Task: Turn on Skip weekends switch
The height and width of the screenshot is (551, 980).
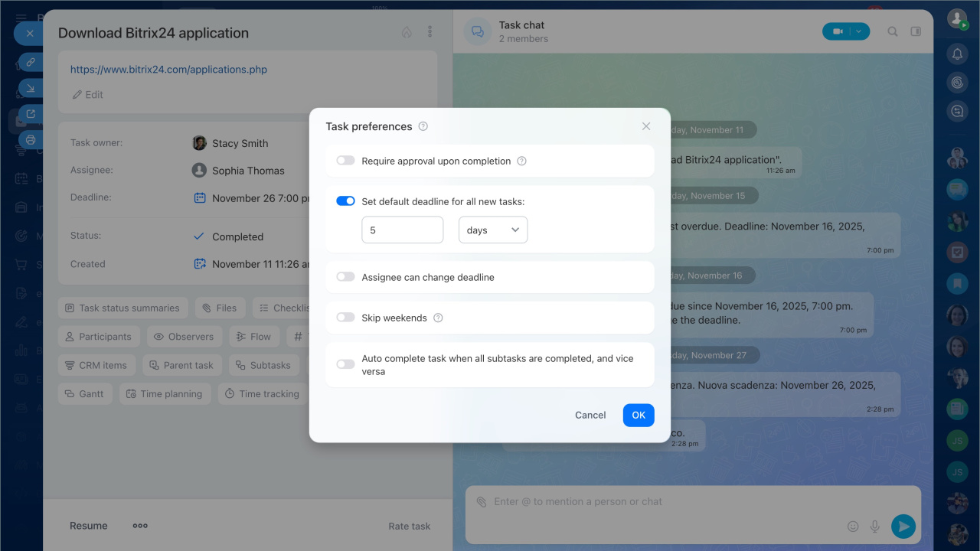Action: pyautogui.click(x=345, y=318)
